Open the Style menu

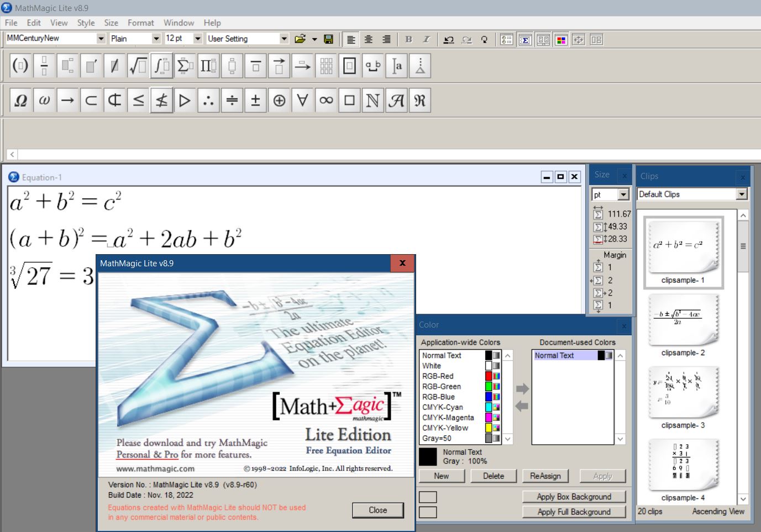(x=86, y=23)
